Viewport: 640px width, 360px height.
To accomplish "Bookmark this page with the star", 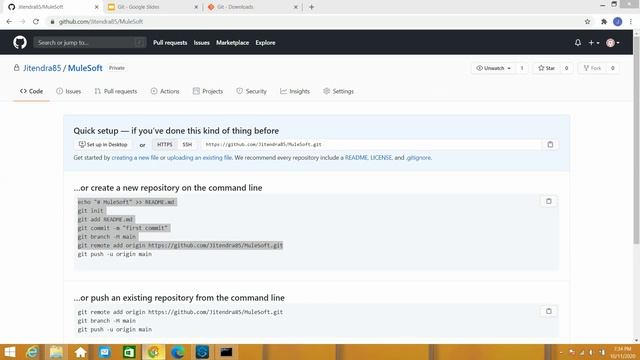I will (587, 21).
